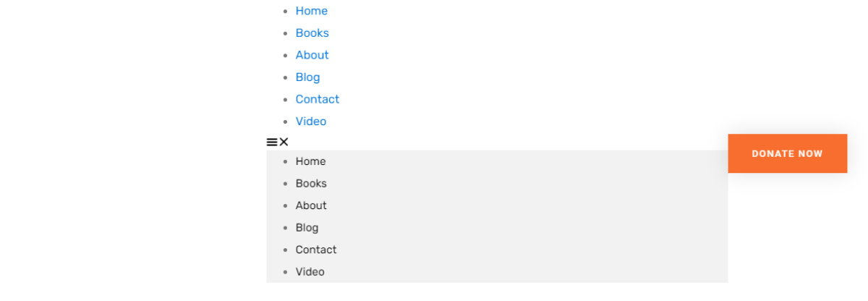Viewport: 868px width, 301px height.
Task: Open the blue Blog link
Action: coord(307,77)
